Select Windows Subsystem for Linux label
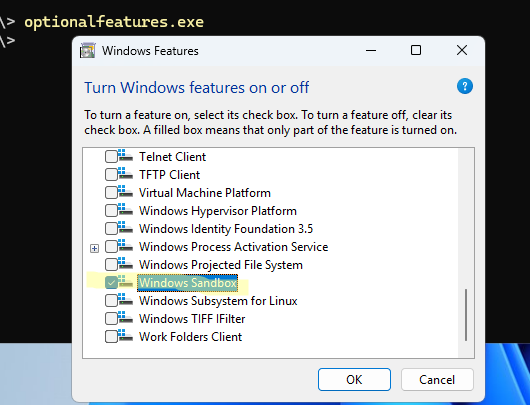Image resolution: width=530 pixels, height=405 pixels. (218, 301)
